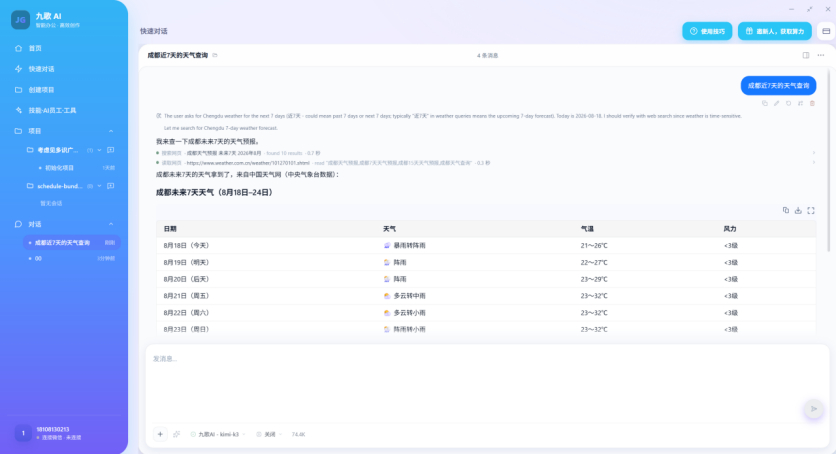
Task: Click the 4 条消息 message count
Action: (487, 55)
